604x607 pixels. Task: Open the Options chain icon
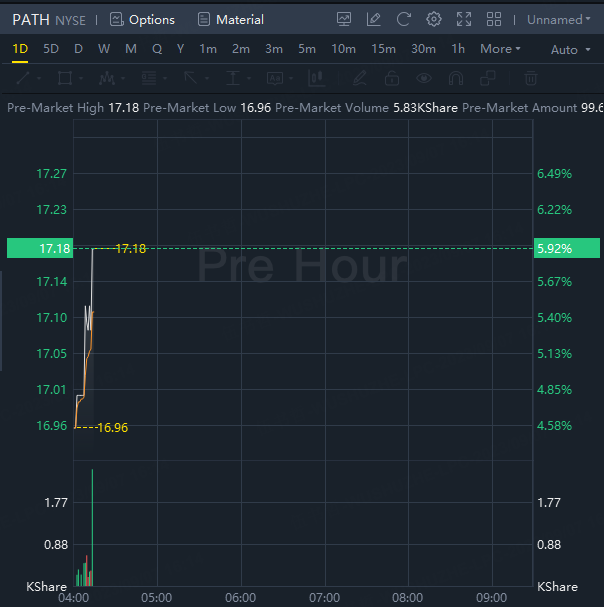coord(117,19)
